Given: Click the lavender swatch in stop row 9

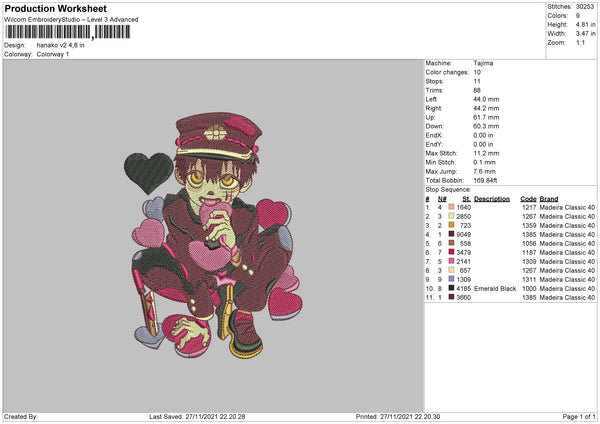Looking at the screenshot, I should point(451,279).
